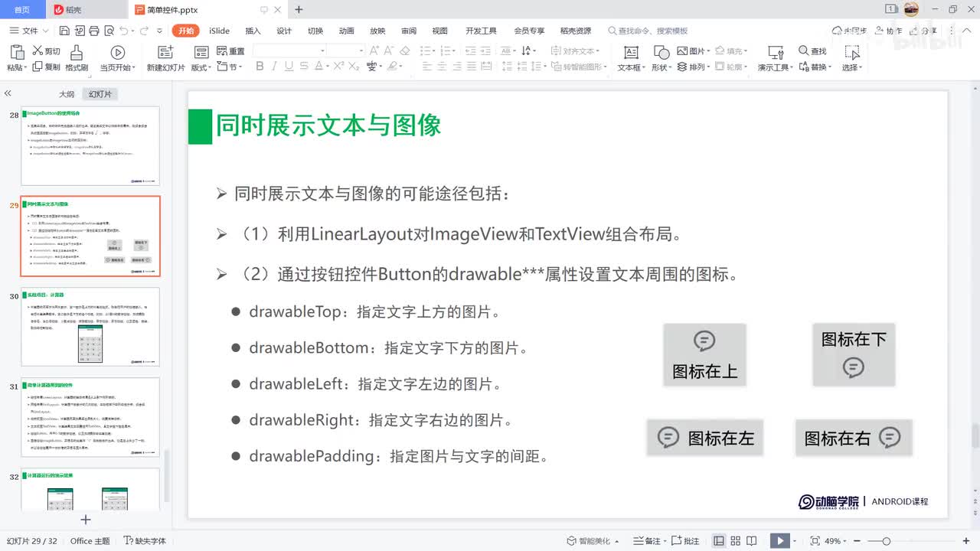Switch to the 插入 ribbon tab

pyautogui.click(x=253, y=31)
